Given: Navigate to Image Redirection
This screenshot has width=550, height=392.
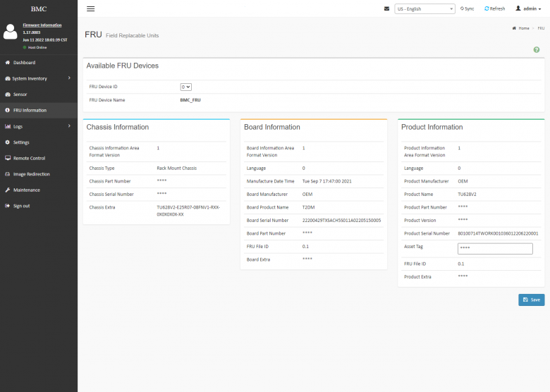Looking at the screenshot, I should 31,174.
